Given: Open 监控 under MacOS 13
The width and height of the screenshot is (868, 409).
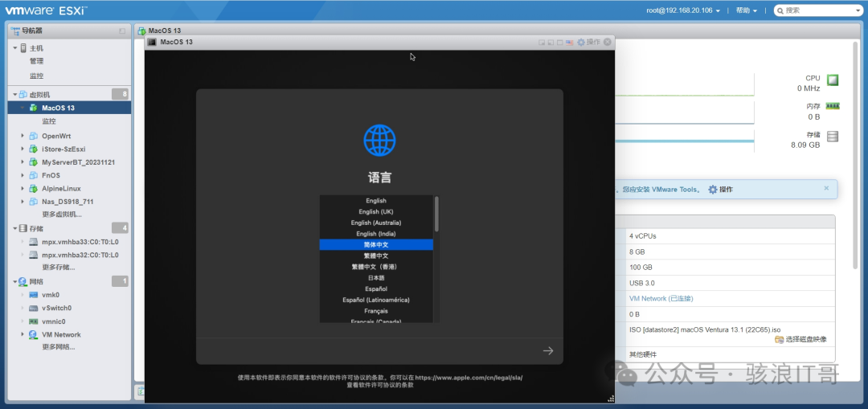Looking at the screenshot, I should coord(49,121).
